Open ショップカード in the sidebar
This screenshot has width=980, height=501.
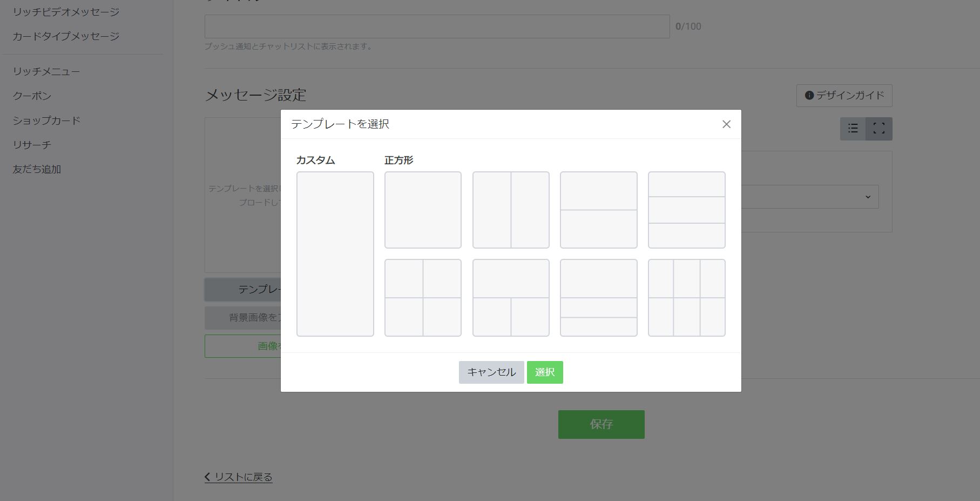pyautogui.click(x=46, y=121)
